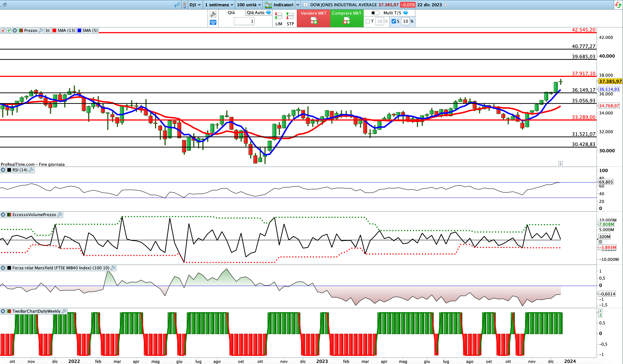This screenshot has width=623, height=364.
Task: Click the 7.808M volume value label
Action: coord(606,224)
